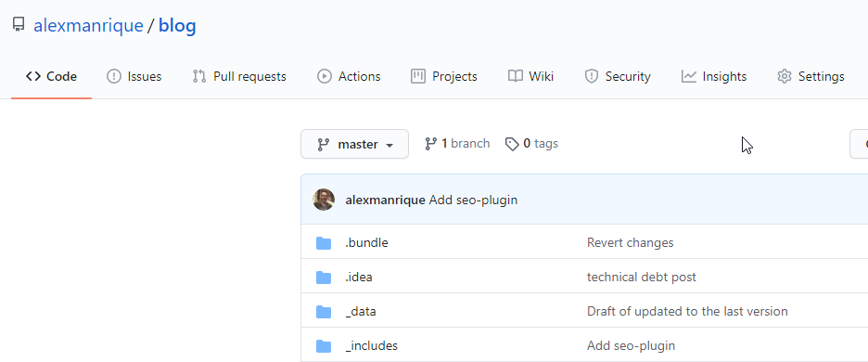Open Add seo-plugin commit in _includes row

point(632,346)
